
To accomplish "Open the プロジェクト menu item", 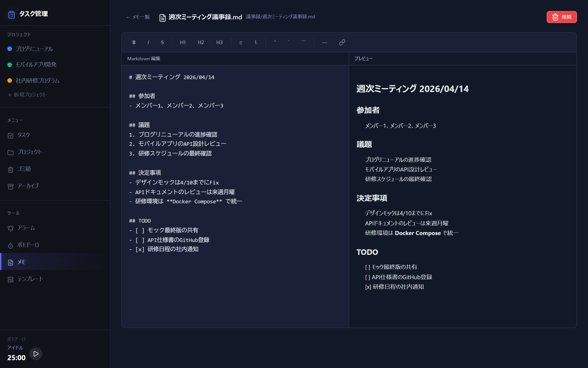I will coord(55,152).
